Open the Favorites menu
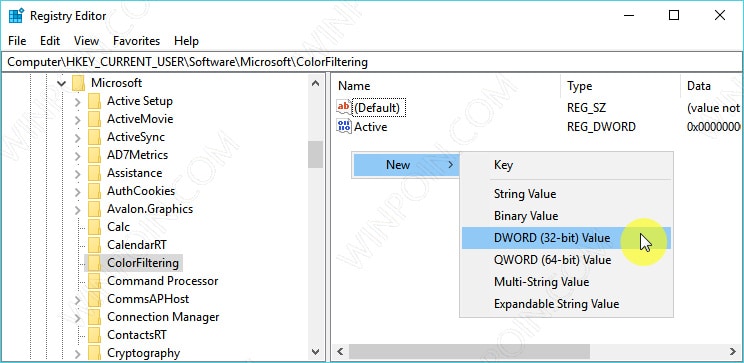Viewport: 744px width, 363px height. tap(137, 41)
